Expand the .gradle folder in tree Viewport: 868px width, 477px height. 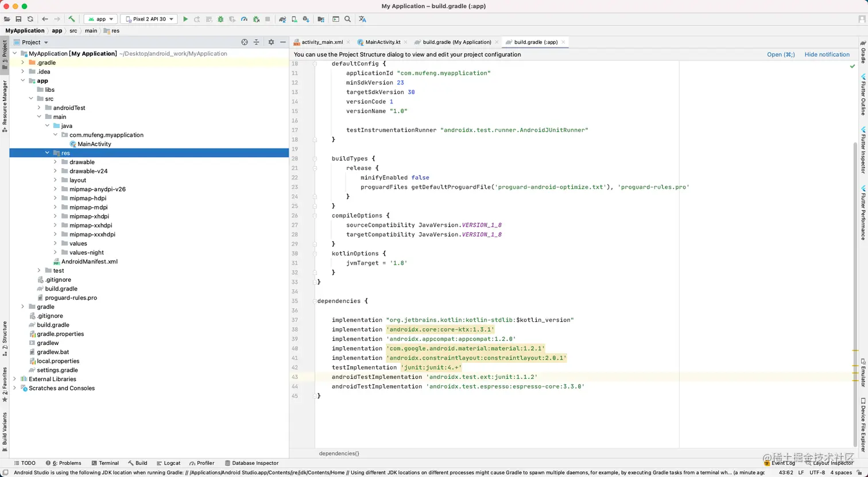point(22,63)
